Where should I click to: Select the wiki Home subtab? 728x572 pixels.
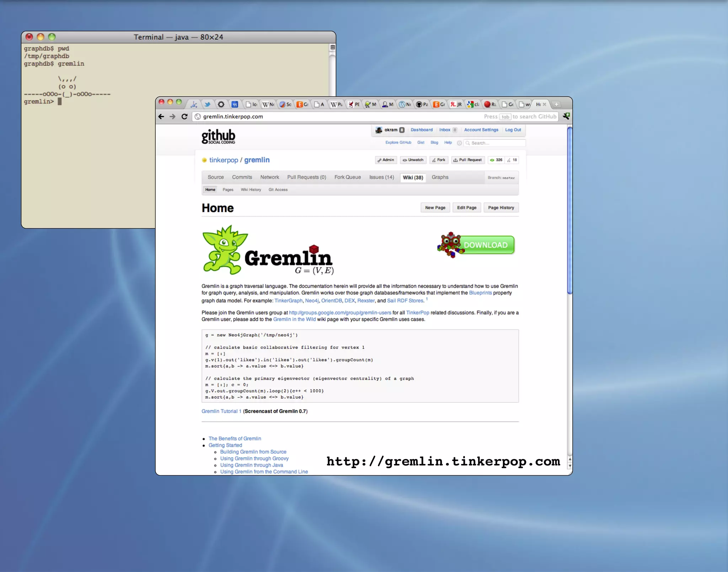point(210,189)
